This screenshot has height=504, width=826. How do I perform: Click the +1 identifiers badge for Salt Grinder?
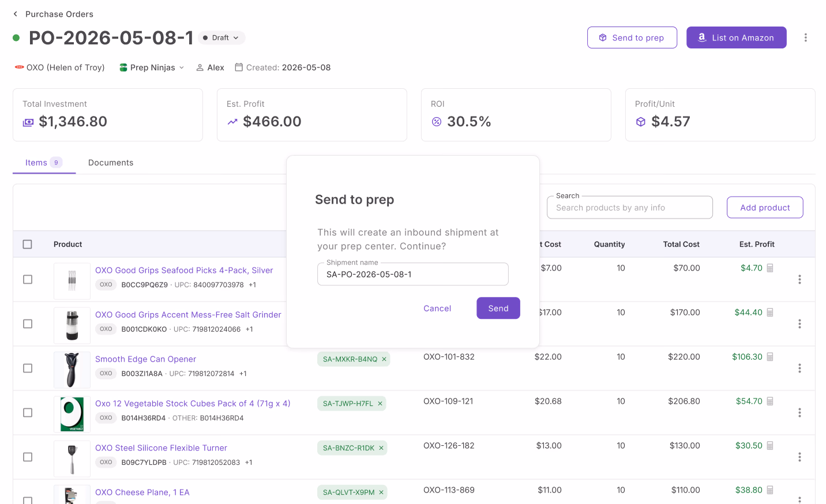coord(249,329)
